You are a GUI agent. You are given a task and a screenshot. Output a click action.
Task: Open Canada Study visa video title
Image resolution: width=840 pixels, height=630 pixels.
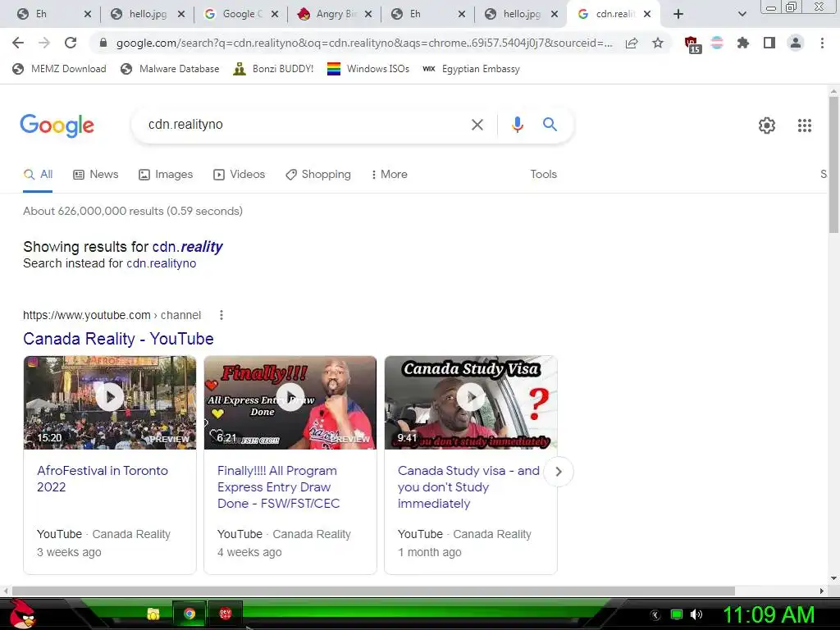(x=468, y=487)
